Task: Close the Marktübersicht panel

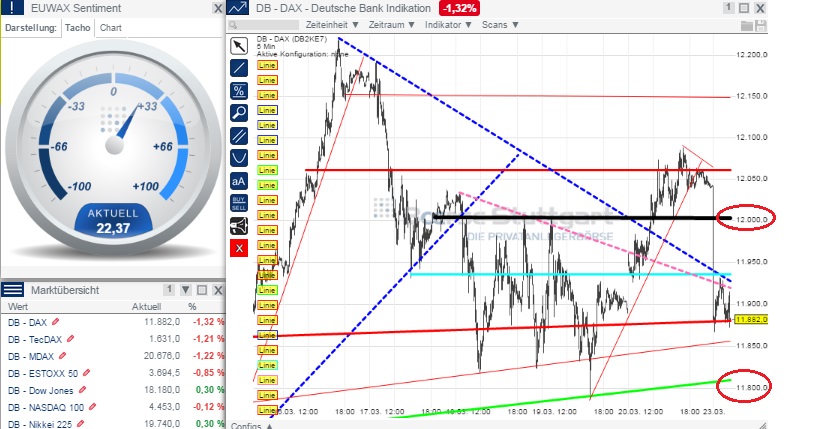Action: 219,290
